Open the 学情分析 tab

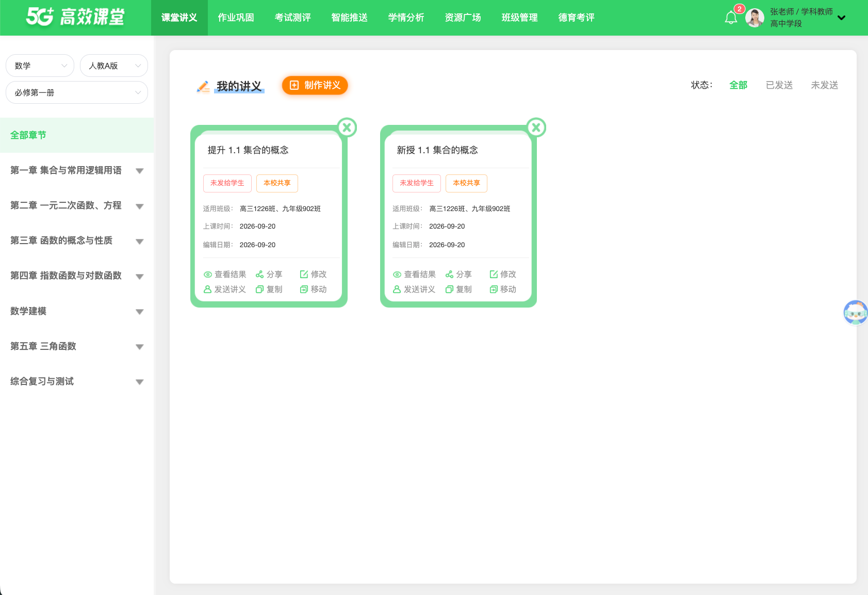point(406,18)
